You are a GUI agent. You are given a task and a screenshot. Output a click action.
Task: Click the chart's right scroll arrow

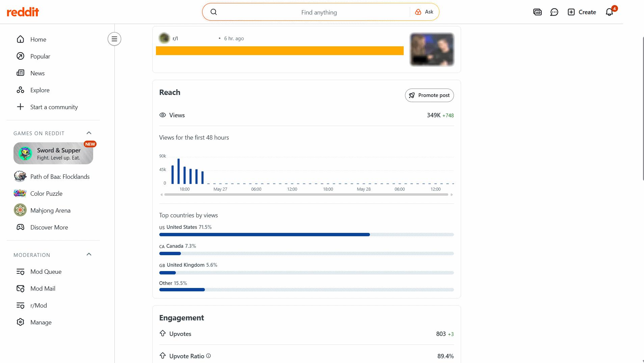pyautogui.click(x=452, y=195)
